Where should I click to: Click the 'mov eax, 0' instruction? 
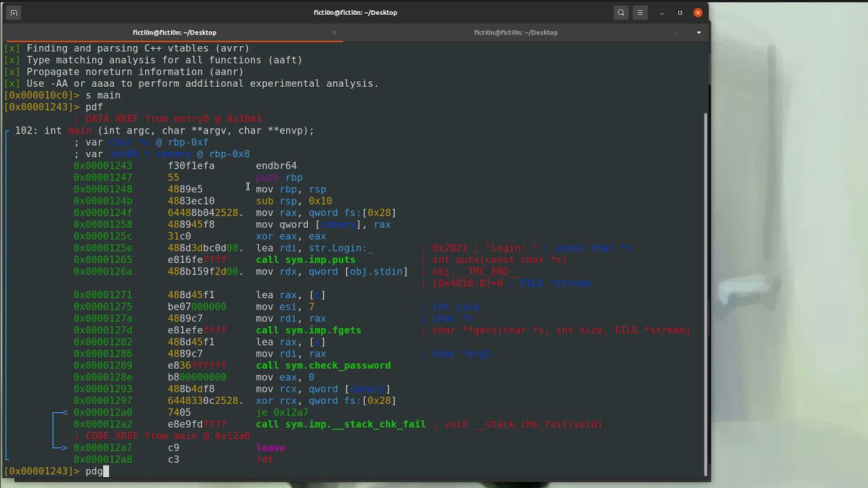285,377
